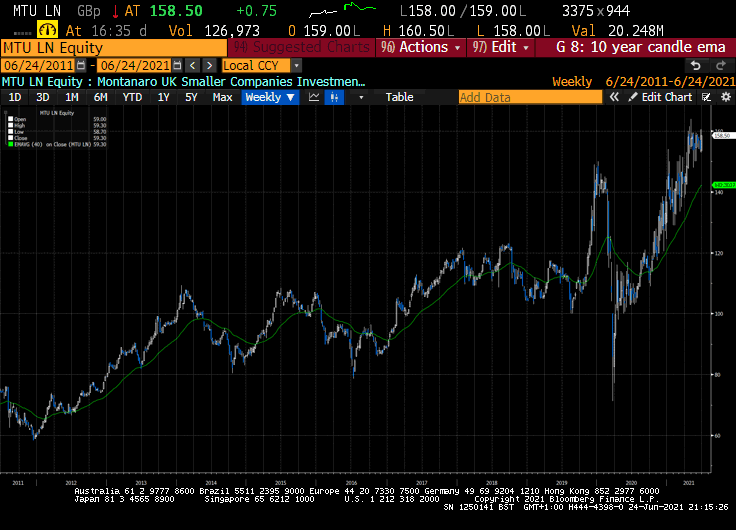The image size is (736, 530).
Task: Redo the chart change
Action: point(721,65)
